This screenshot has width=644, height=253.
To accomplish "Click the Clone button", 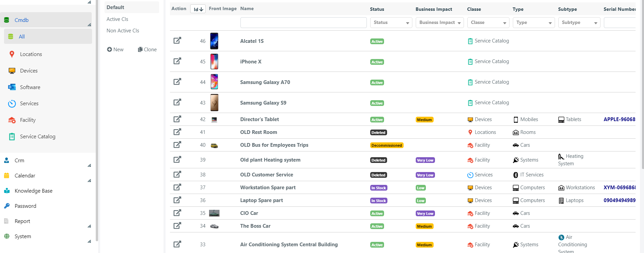I will [147, 50].
